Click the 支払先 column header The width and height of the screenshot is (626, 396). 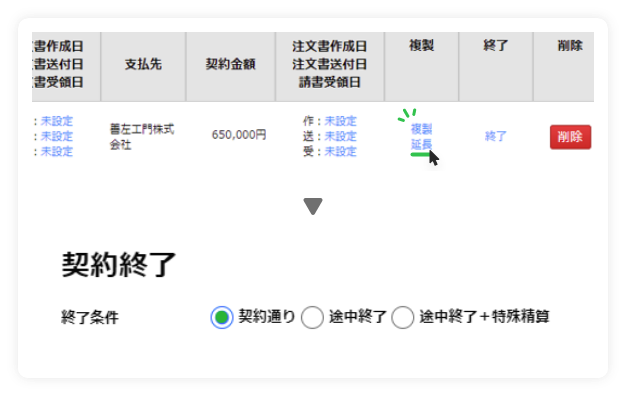tap(143, 64)
